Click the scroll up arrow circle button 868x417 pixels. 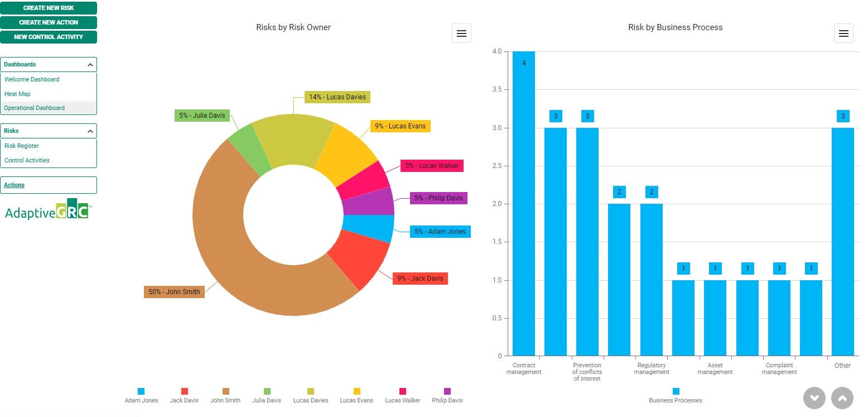(842, 398)
